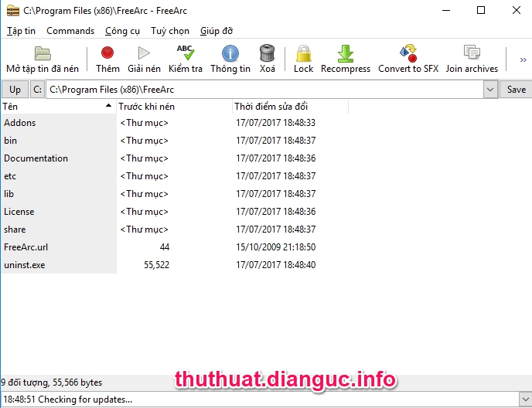Sort by the Trước khi nén column
The width and height of the screenshot is (532, 408).
pos(174,107)
